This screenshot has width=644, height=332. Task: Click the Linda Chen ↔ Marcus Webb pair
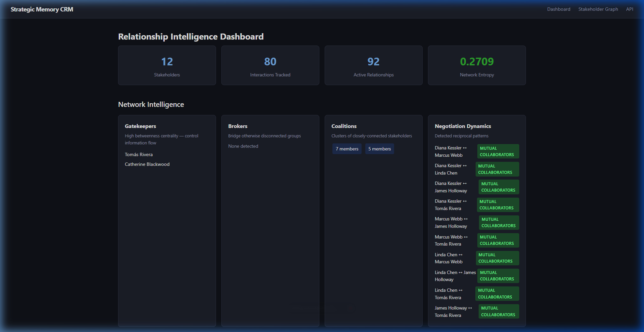click(449, 258)
